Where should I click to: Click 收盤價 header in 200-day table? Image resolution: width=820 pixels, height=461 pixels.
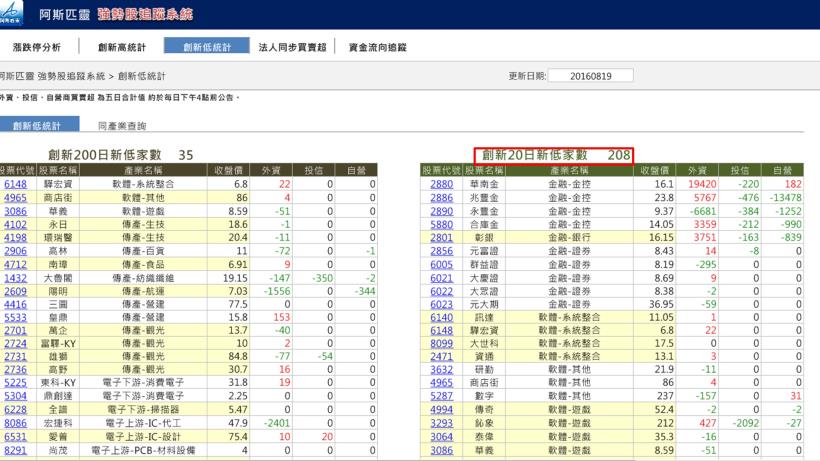(x=228, y=170)
